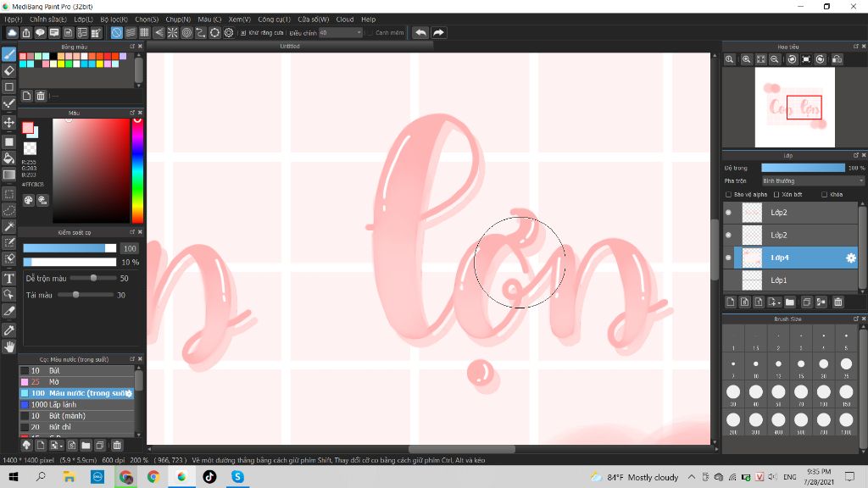
Task: Toggle the Khử răng cưa checkbox
Action: click(x=243, y=33)
